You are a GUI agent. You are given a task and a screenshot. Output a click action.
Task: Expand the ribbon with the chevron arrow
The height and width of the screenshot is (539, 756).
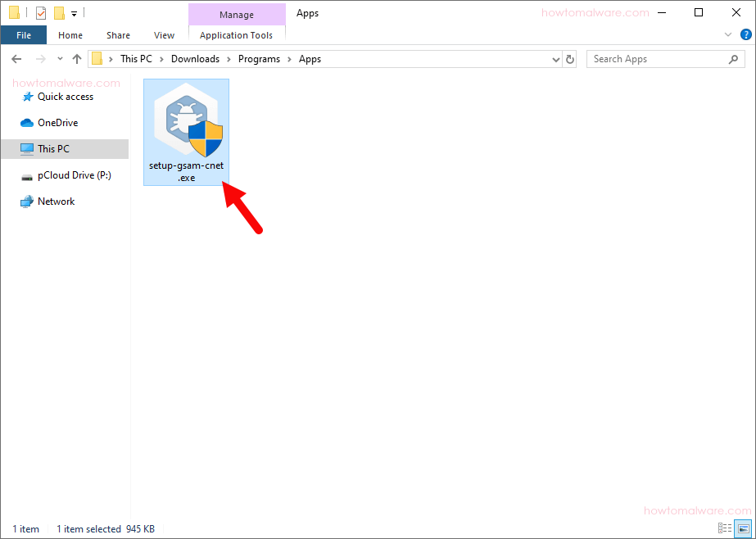click(x=727, y=34)
